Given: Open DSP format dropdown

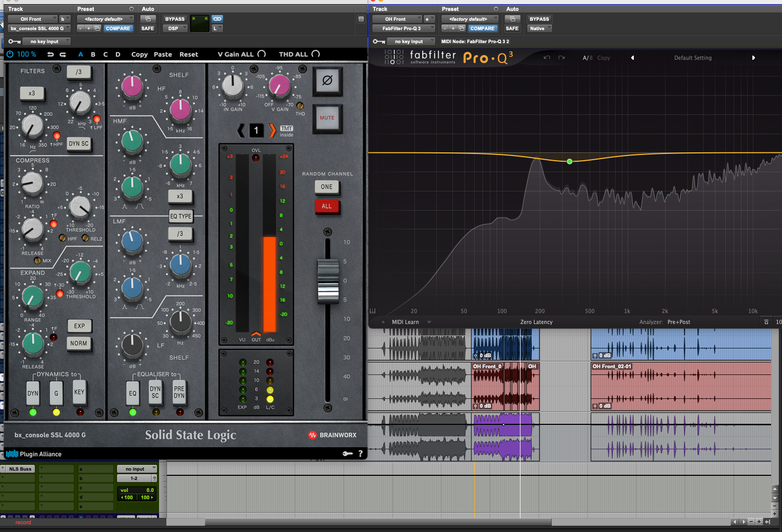Looking at the screenshot, I should tap(175, 29).
